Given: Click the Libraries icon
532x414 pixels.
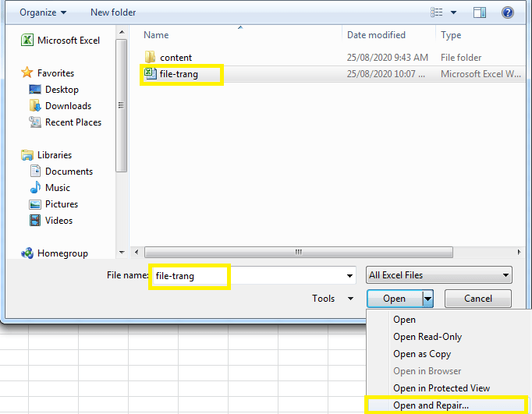Looking at the screenshot, I should (27, 155).
